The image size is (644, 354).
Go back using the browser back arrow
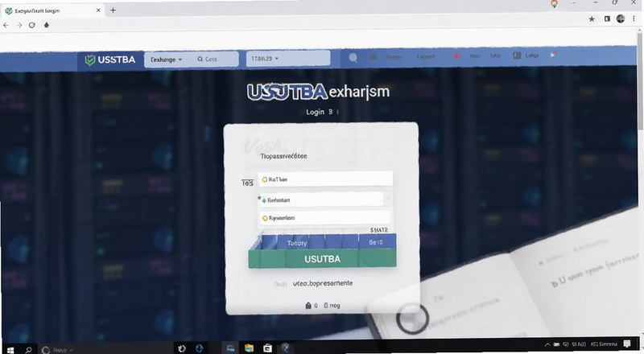tap(6, 25)
